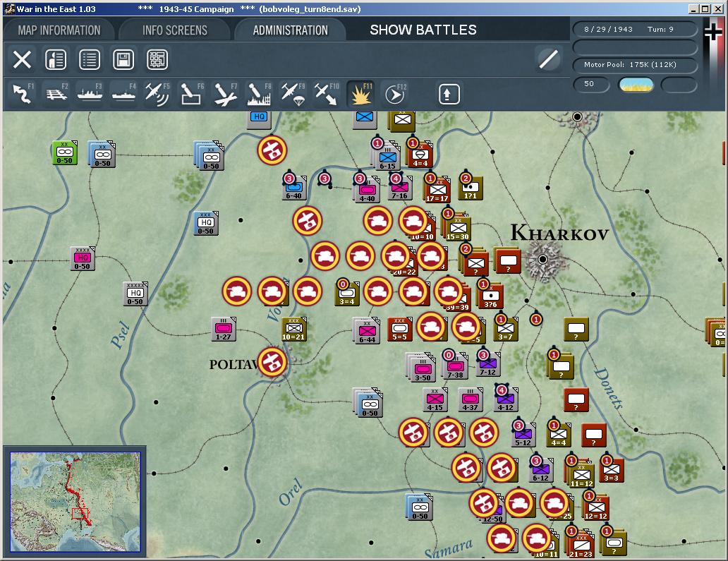The width and height of the screenshot is (728, 561).
Task: Select the 6-44 unit counter
Action: tap(367, 331)
